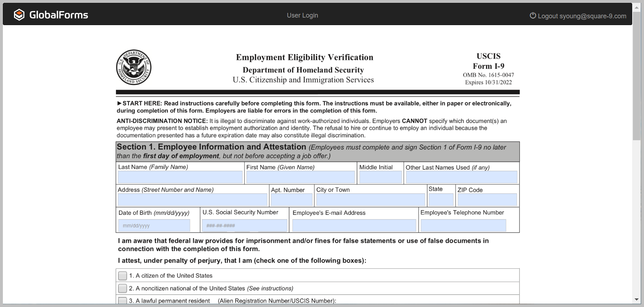Click the scrollbar up arrow
Screen dimensions: 644x307
(636, 8)
